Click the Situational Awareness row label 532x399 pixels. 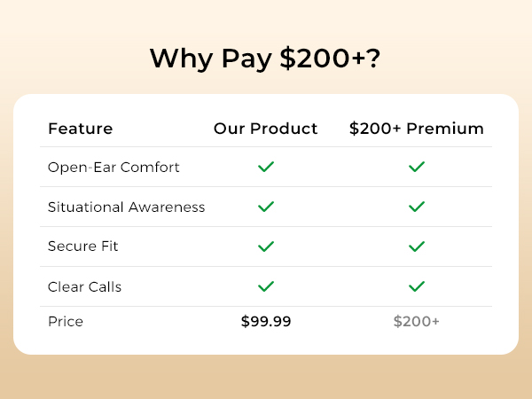tap(127, 207)
